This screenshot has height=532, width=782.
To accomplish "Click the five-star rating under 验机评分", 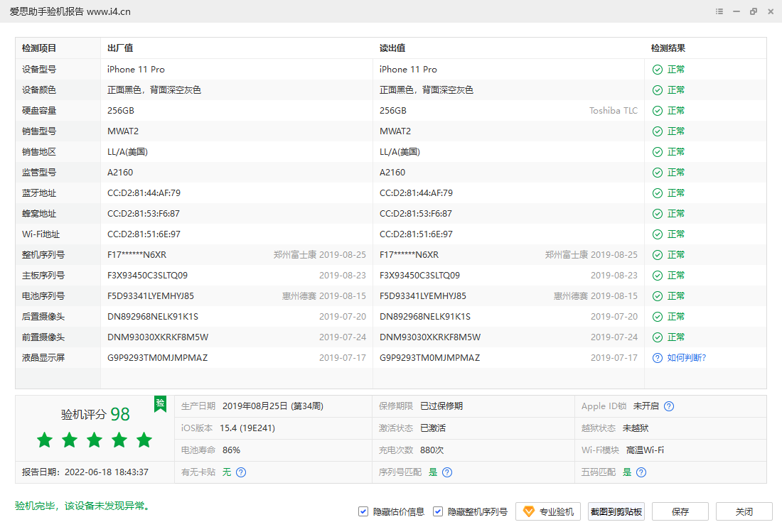I will click(x=95, y=440).
